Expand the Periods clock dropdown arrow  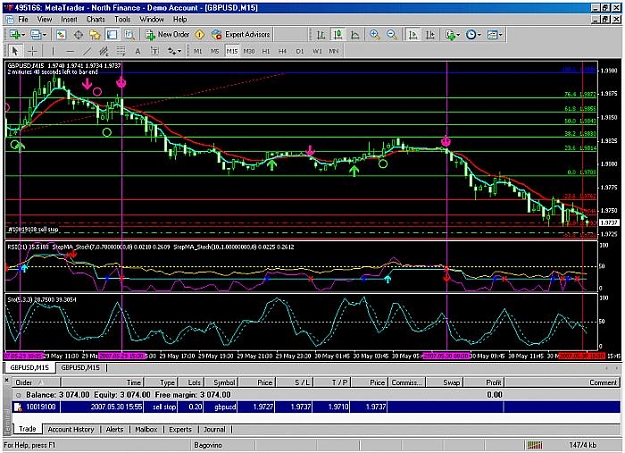479,35
